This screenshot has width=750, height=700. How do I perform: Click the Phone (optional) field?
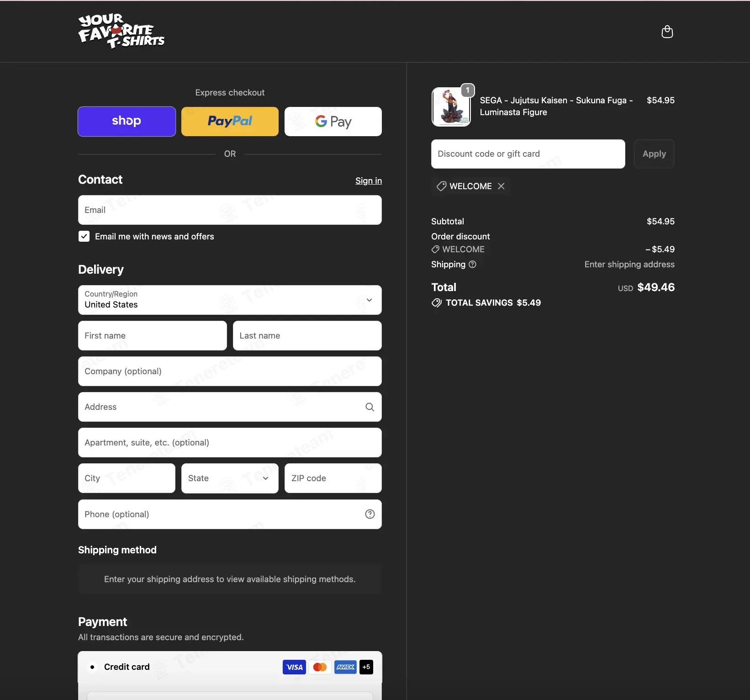(230, 514)
